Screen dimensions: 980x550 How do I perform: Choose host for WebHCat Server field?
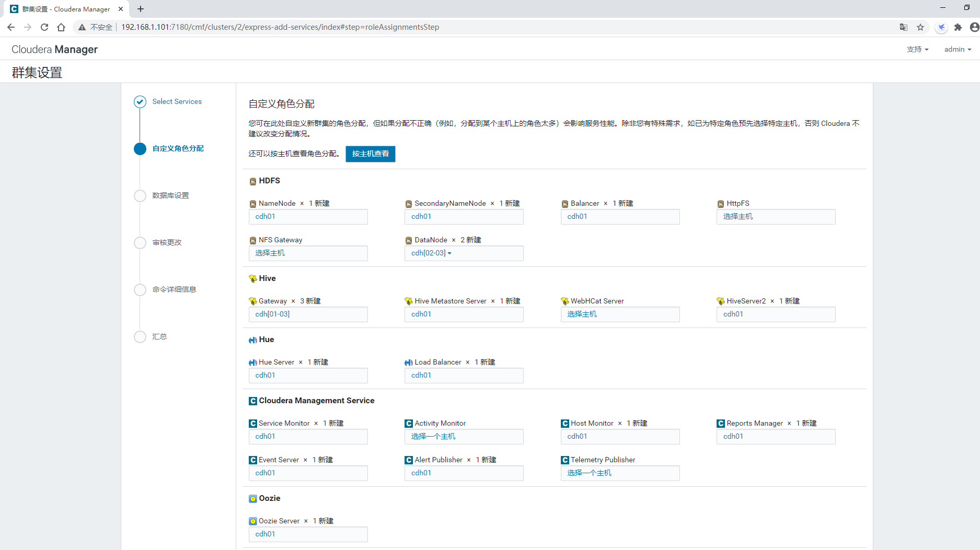point(620,314)
